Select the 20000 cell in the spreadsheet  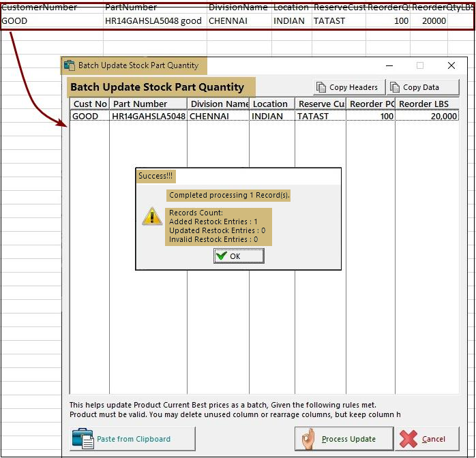tap(429, 21)
